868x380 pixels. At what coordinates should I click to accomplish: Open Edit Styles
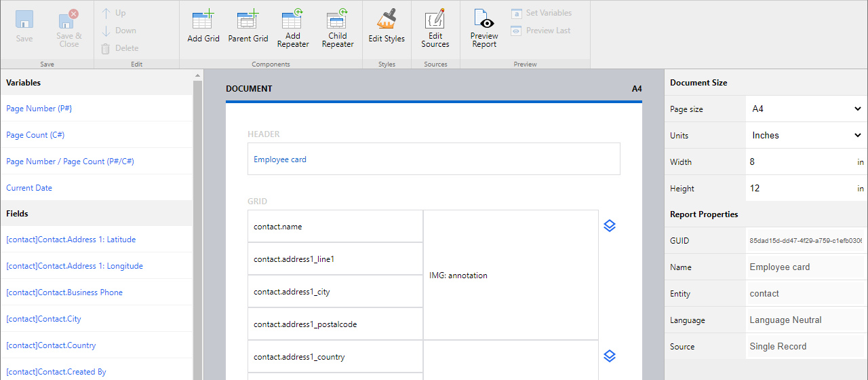pos(387,20)
